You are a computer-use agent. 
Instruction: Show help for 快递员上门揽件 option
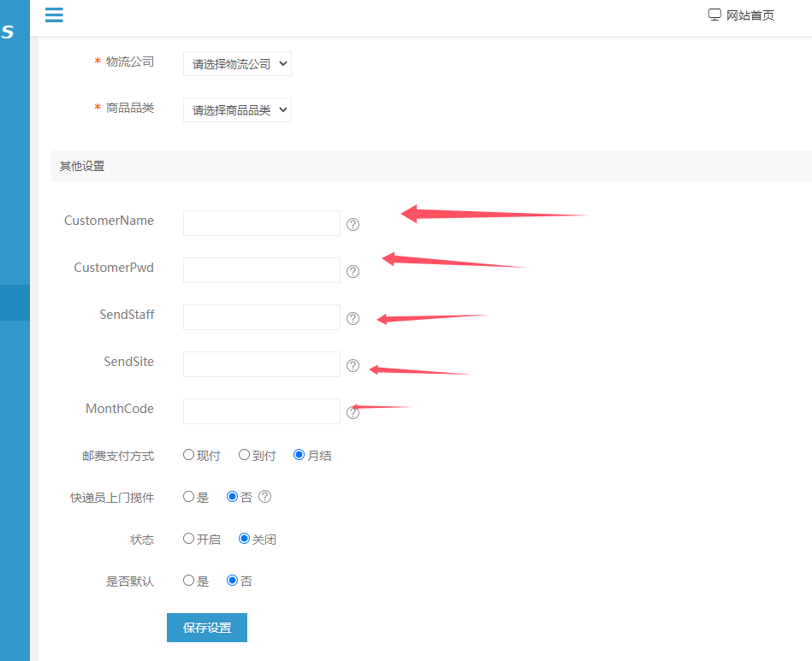point(264,497)
